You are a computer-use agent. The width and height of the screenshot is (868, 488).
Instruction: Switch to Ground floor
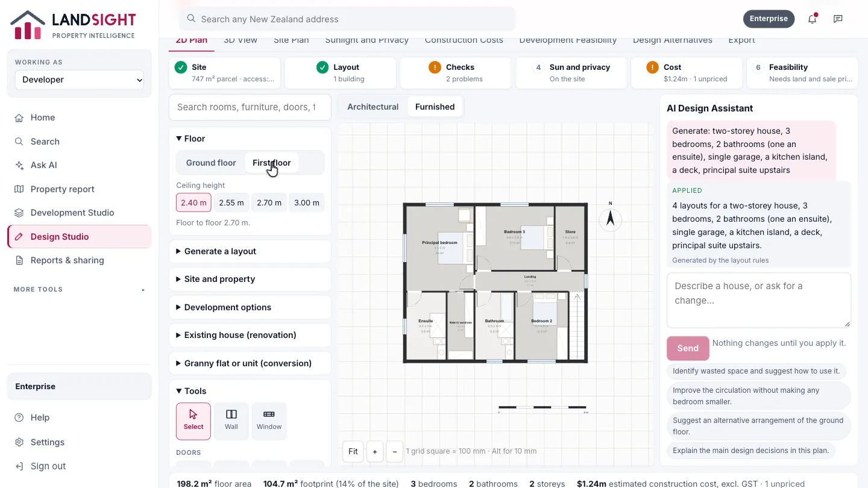[x=211, y=163]
